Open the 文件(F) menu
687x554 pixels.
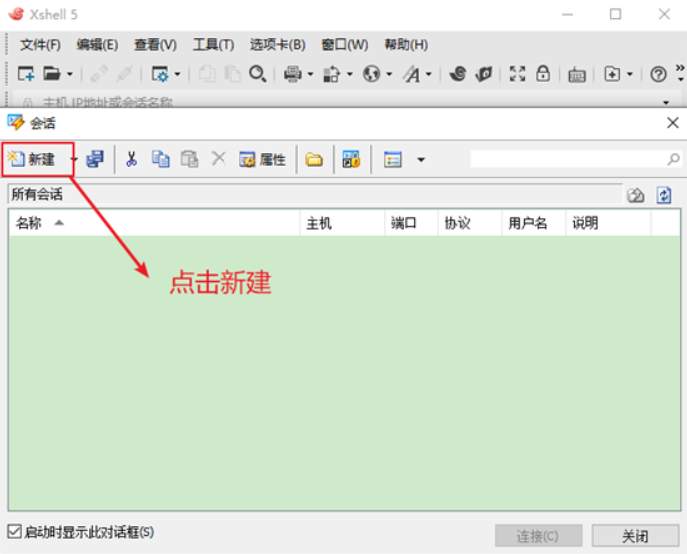click(x=40, y=45)
